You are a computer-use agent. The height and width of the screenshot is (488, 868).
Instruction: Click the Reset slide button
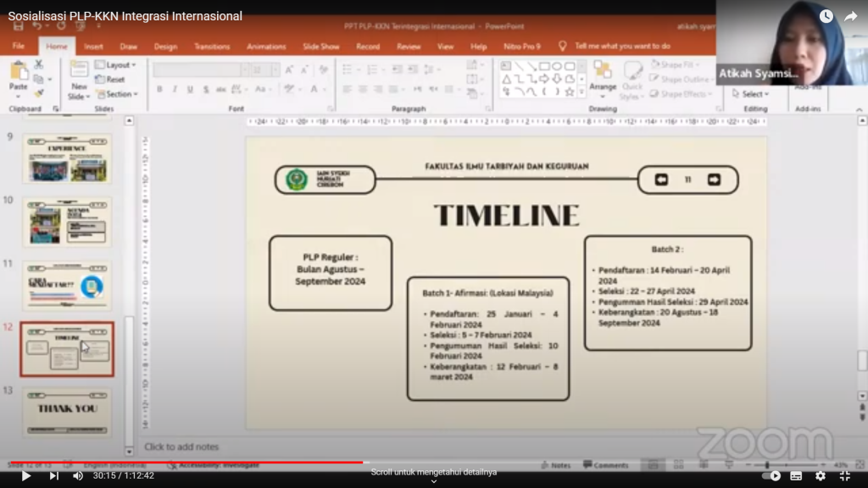point(111,79)
